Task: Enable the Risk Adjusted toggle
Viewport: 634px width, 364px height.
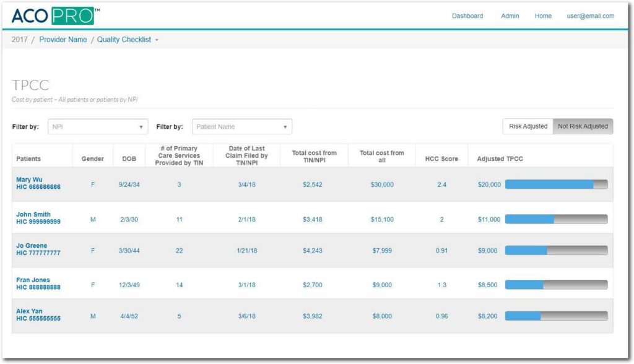Action: (x=528, y=126)
